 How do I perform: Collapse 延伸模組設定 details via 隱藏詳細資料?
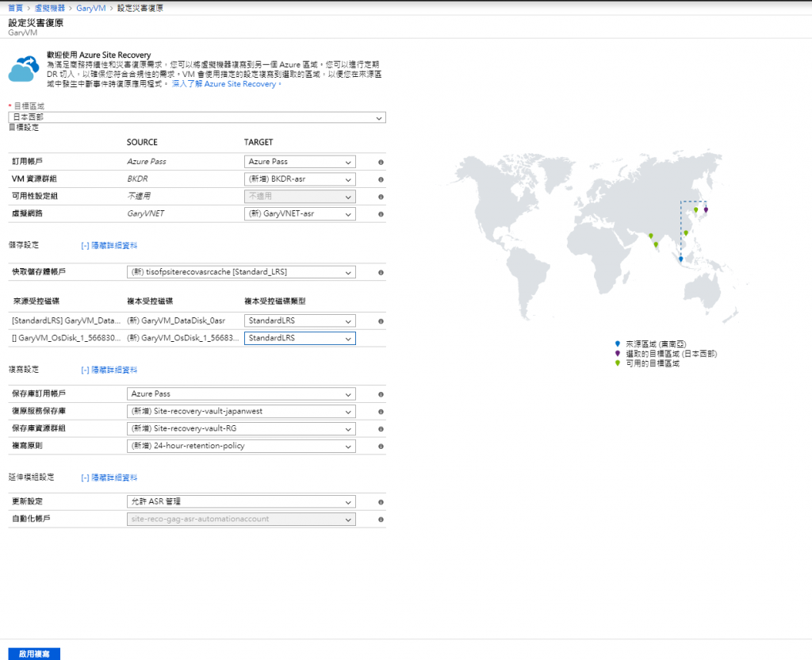coord(109,478)
